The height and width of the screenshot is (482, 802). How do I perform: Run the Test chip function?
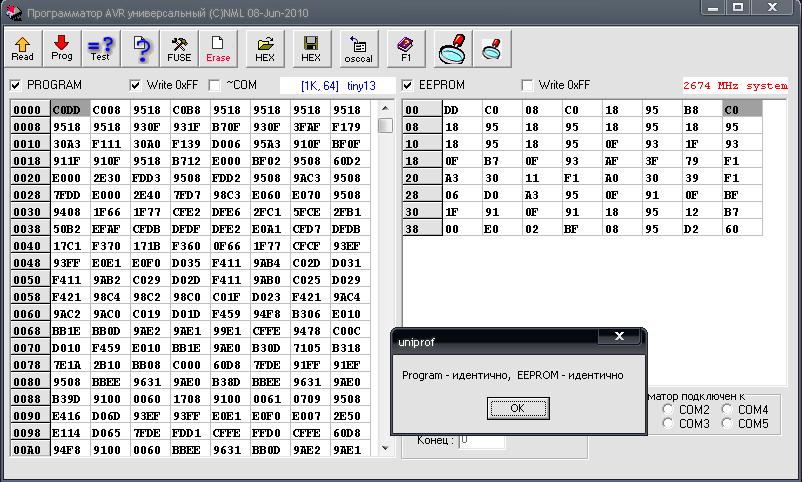click(x=99, y=47)
